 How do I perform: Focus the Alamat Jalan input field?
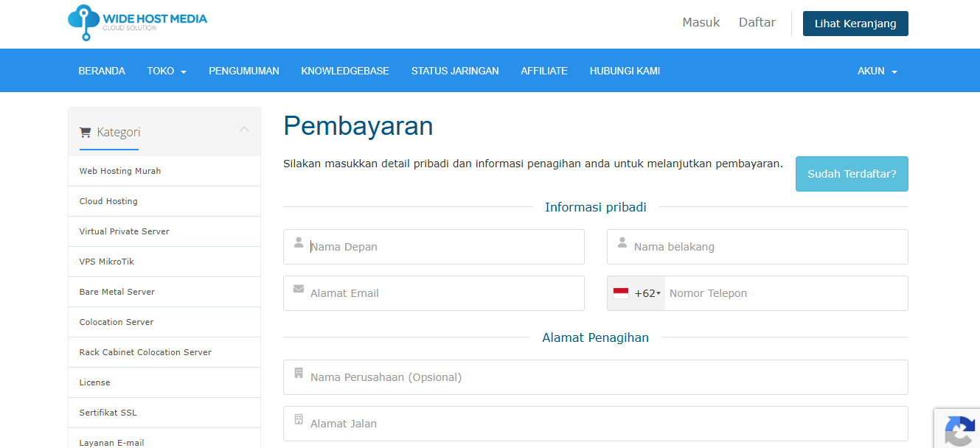click(x=596, y=424)
